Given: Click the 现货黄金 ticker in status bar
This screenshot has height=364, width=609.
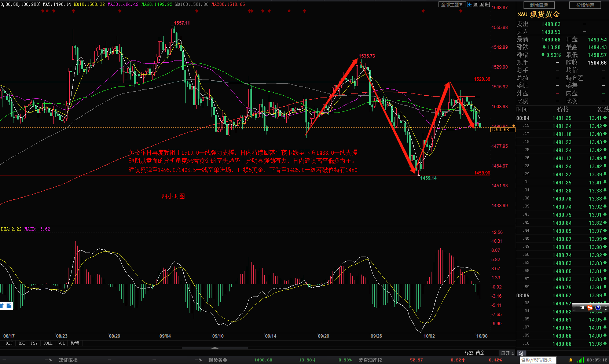Looking at the screenshot, I should (218, 360).
